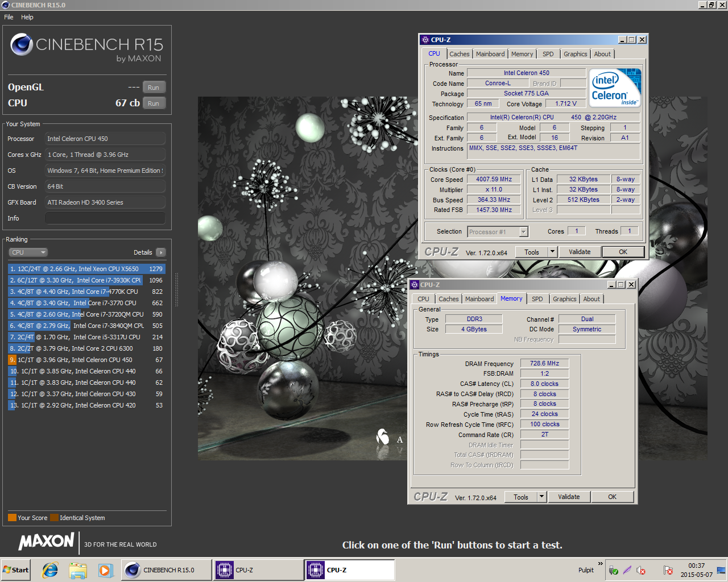The height and width of the screenshot is (582, 728).
Task: Click the Pulpit desktop toolbar label
Action: pos(586,570)
